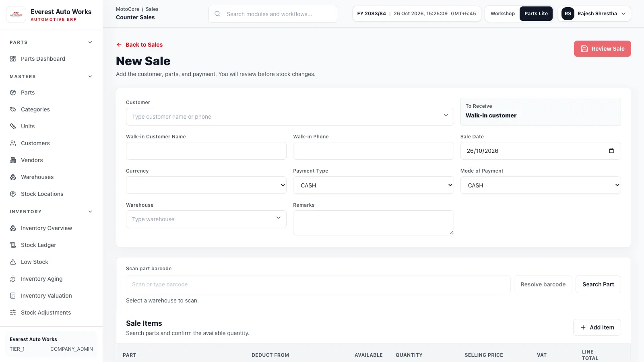Click the Everest Auto Works logo
Viewport: 644px width, 362px height.
coord(16,14)
